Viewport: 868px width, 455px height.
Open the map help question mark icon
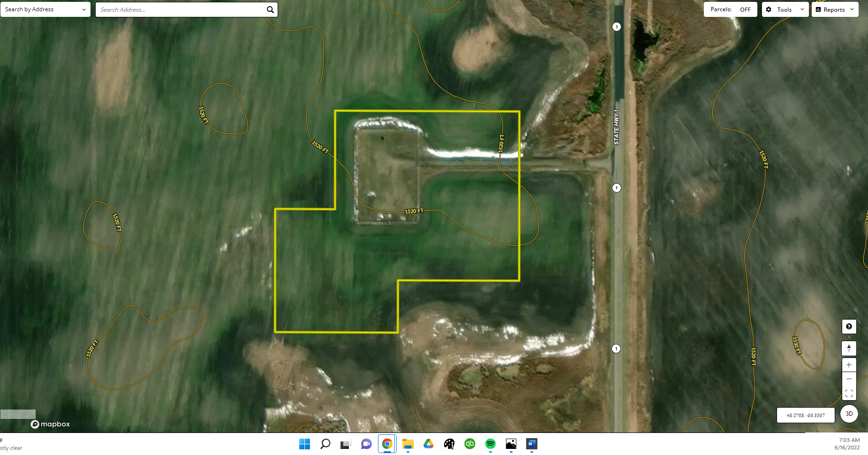point(849,327)
